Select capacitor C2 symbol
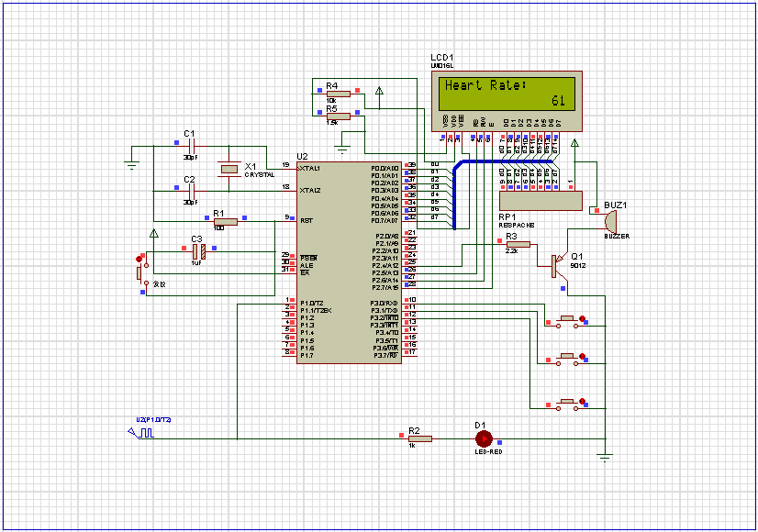This screenshot has height=532, width=758. [192, 192]
